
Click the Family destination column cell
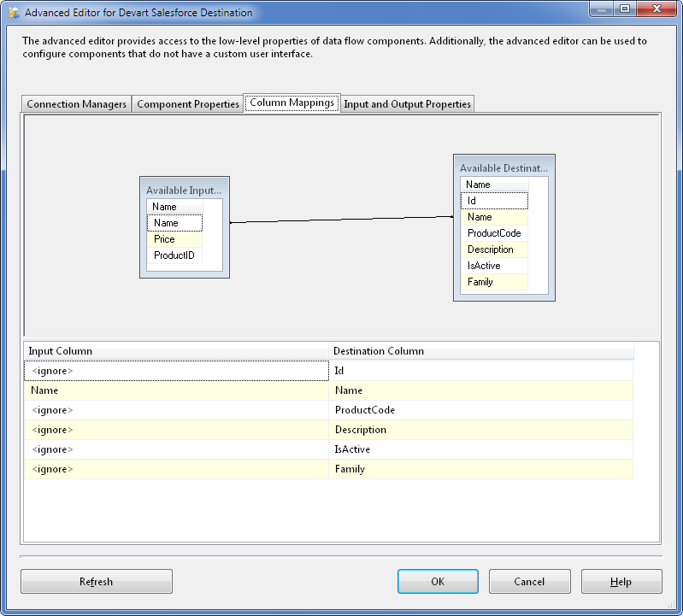click(481, 469)
